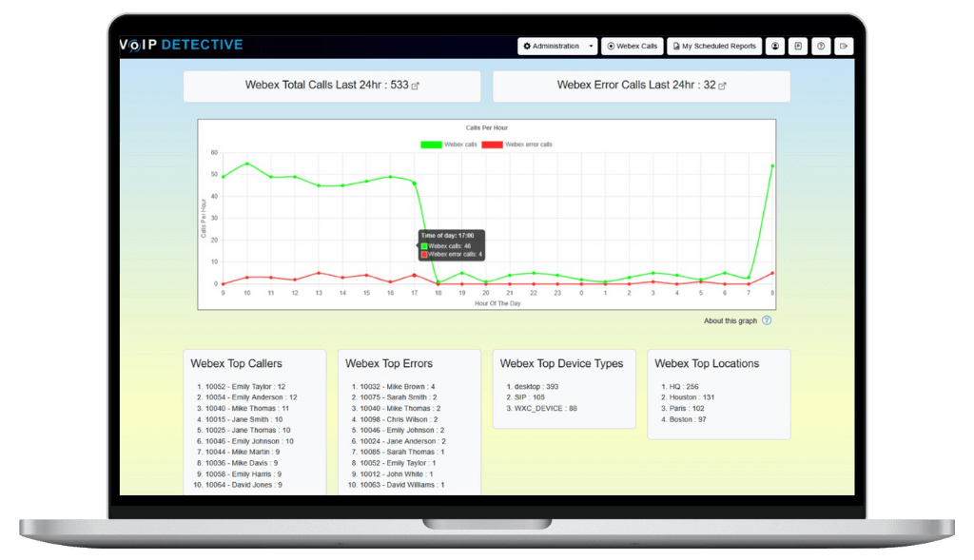974x560 pixels.
Task: Select caller 10058 - Emily Harris : 9
Action: tap(243, 474)
